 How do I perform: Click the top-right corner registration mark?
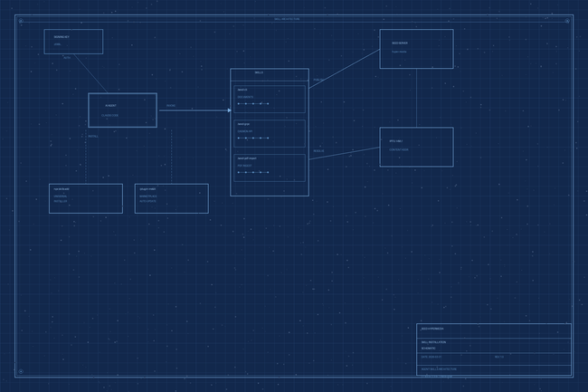(567, 21)
